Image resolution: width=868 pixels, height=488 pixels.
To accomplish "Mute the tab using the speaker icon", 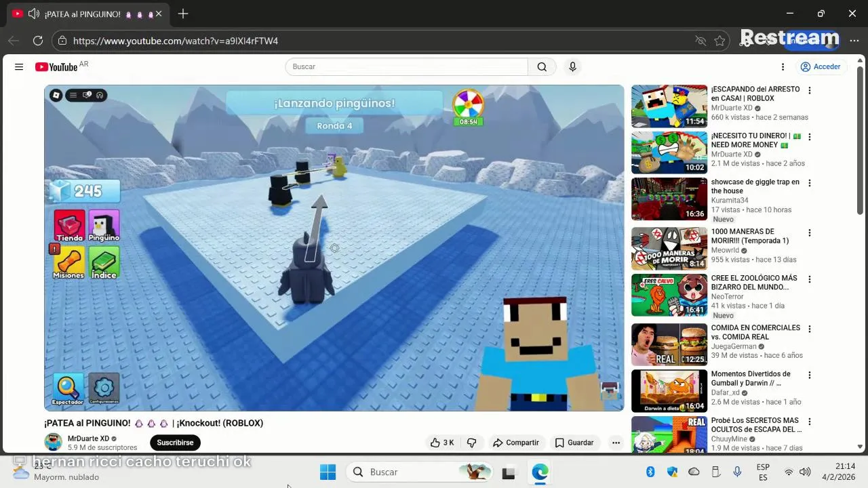I will 34,14.
